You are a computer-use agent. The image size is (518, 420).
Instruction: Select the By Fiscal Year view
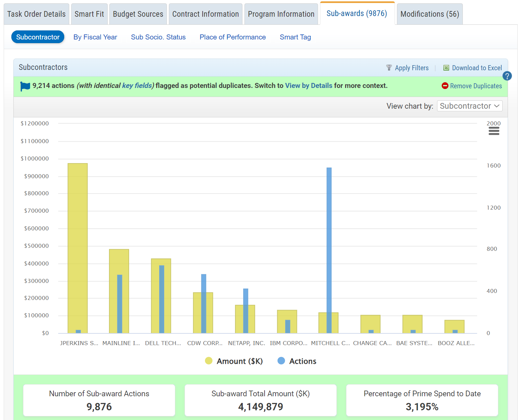coord(95,37)
